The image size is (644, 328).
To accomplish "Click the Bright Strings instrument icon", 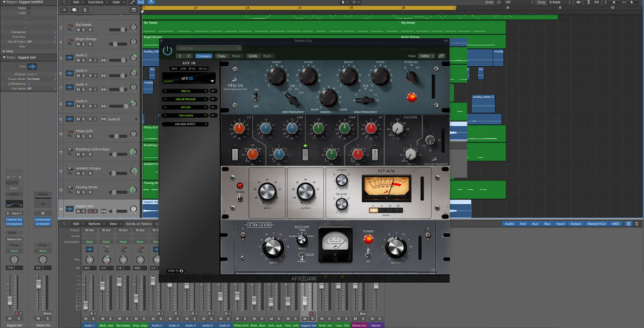I will coord(70,42).
